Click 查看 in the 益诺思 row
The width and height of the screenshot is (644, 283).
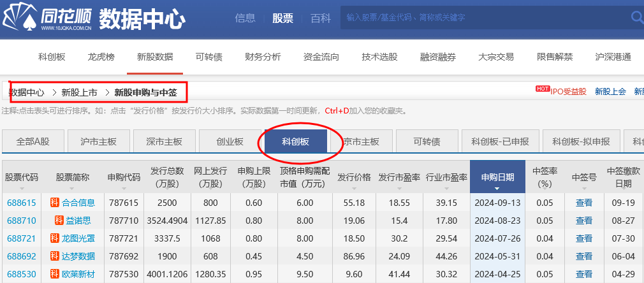pyautogui.click(x=583, y=221)
